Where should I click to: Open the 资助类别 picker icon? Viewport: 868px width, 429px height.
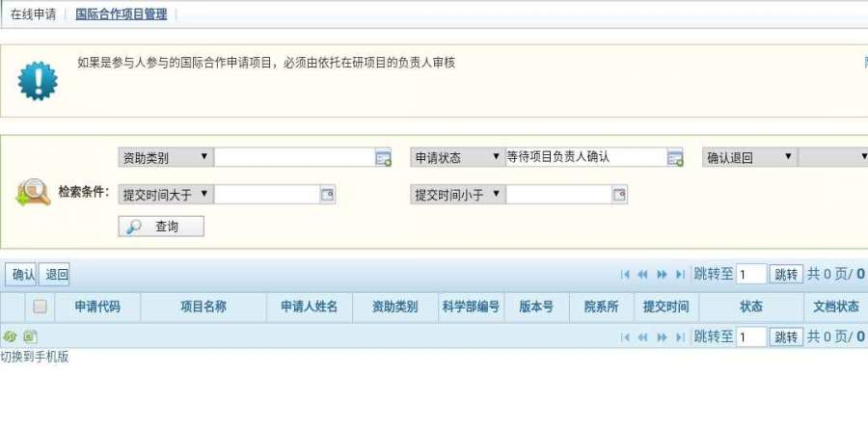pos(383,158)
